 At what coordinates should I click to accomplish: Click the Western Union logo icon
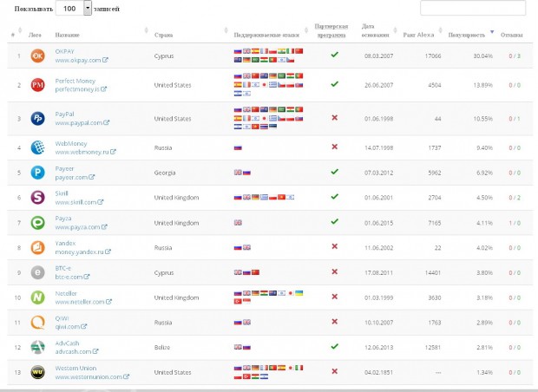[x=37, y=372]
